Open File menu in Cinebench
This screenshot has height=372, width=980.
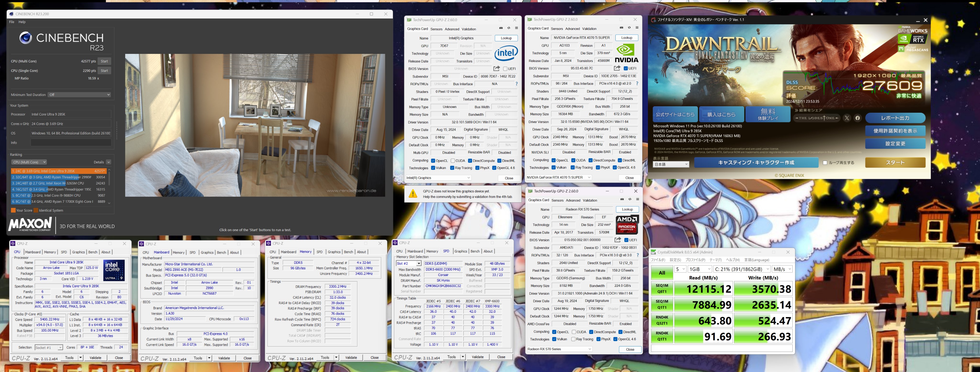coord(12,22)
